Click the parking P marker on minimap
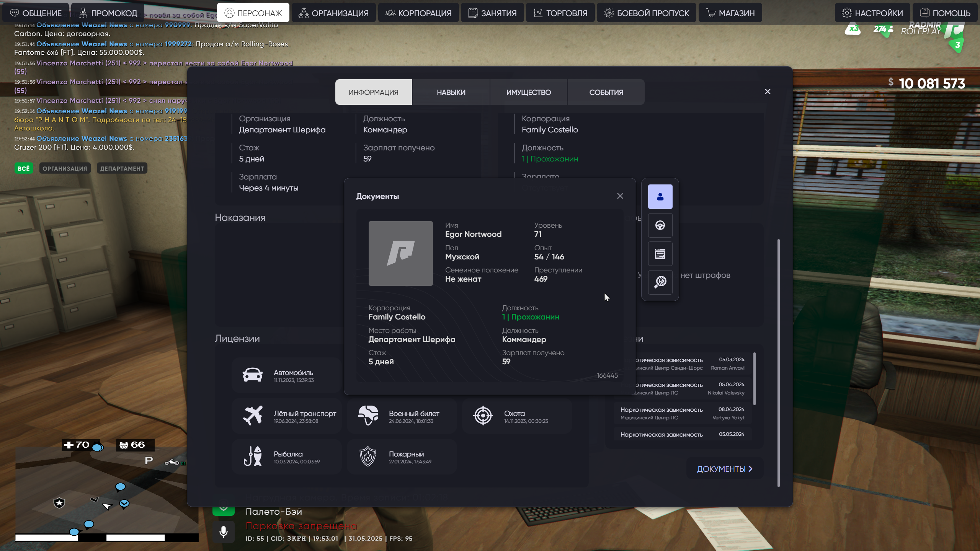 (149, 460)
